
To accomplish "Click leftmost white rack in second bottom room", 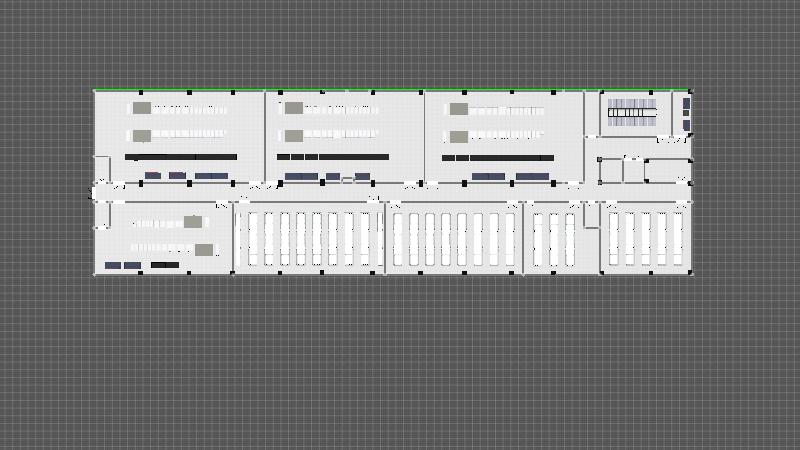I will click(x=252, y=239).
